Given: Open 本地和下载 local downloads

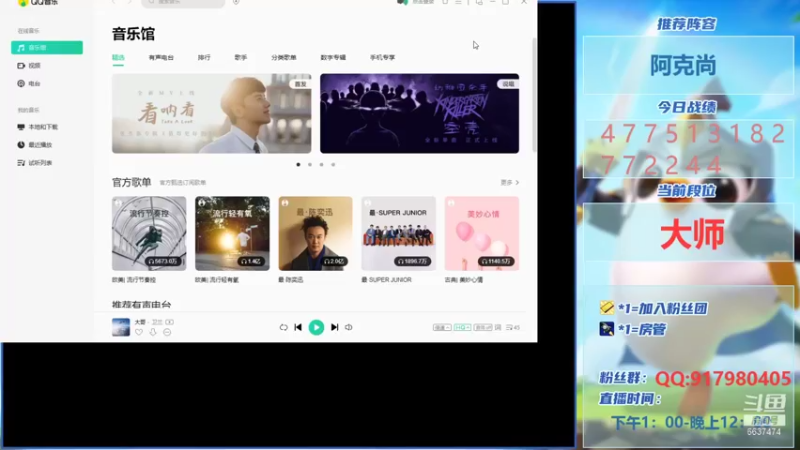Looking at the screenshot, I should tap(38, 127).
